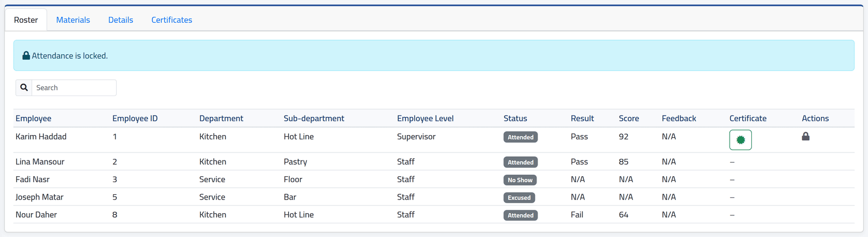Click the lock icon in attendance alert
868x237 pixels.
[x=26, y=55]
